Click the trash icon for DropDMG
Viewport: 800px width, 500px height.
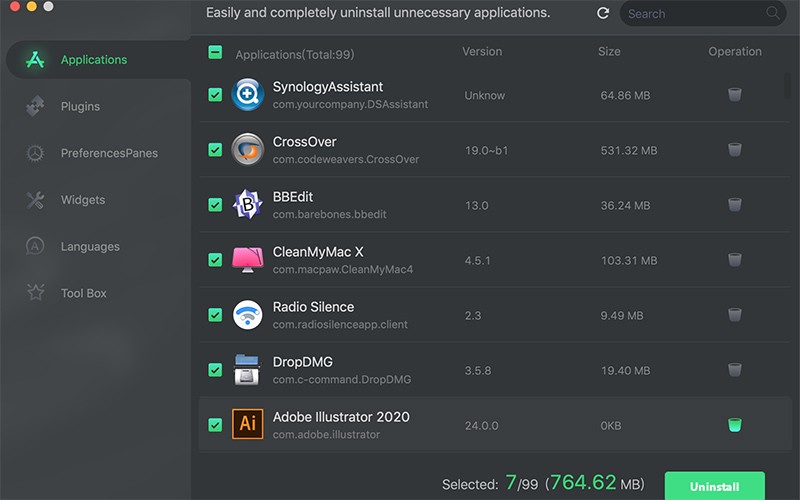click(735, 369)
